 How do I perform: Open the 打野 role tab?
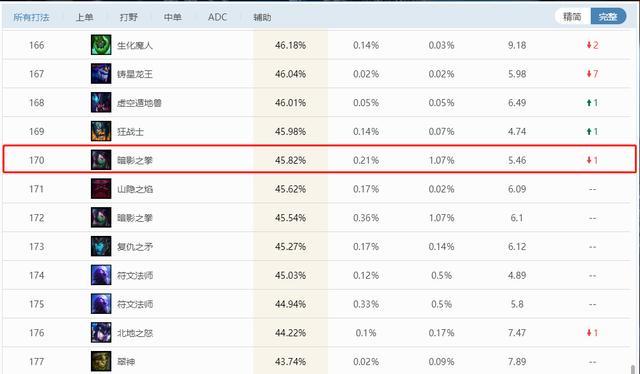[129, 17]
